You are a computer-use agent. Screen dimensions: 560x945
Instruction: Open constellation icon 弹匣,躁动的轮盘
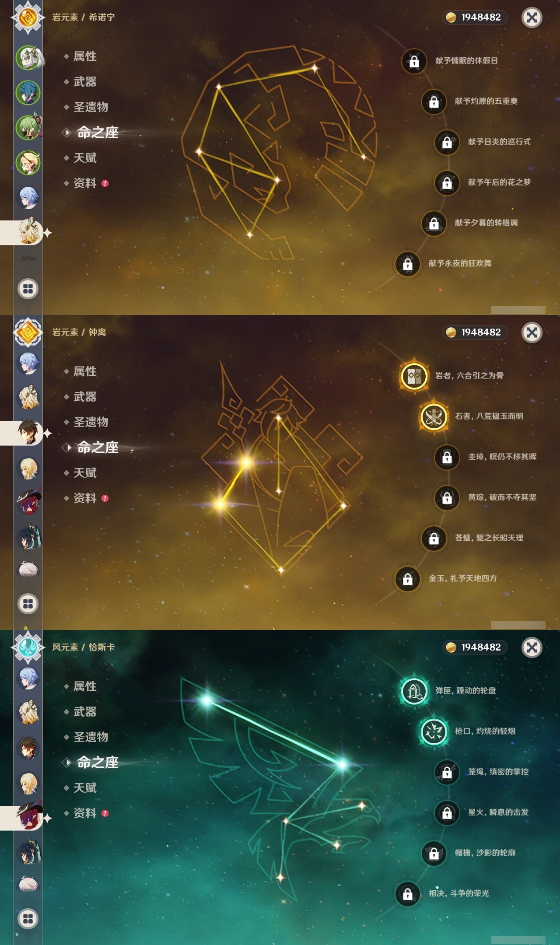[414, 691]
